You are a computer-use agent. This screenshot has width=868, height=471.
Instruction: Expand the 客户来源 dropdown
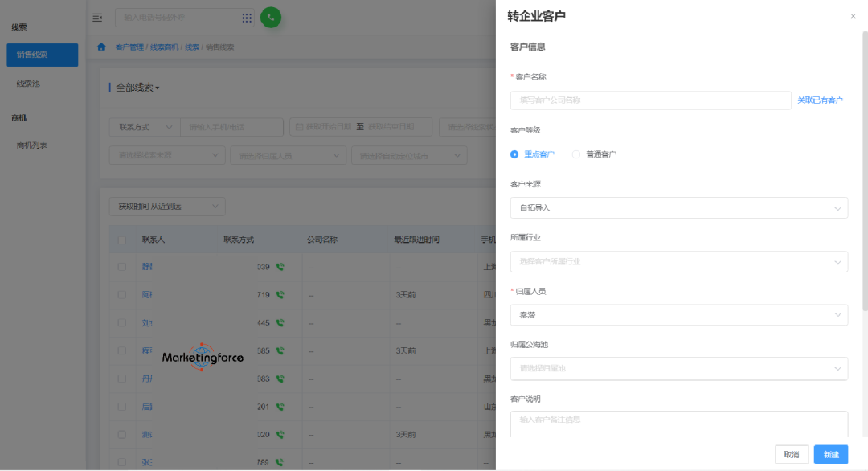point(678,207)
